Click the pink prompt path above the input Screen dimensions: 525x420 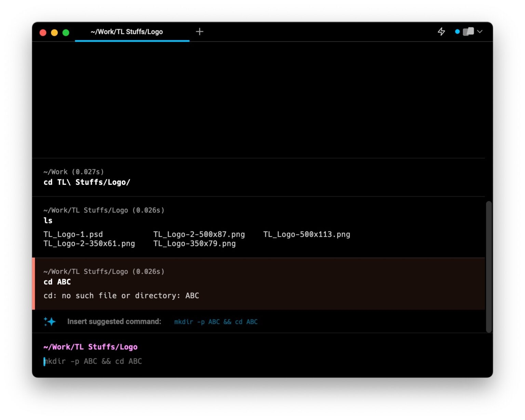coord(91,346)
